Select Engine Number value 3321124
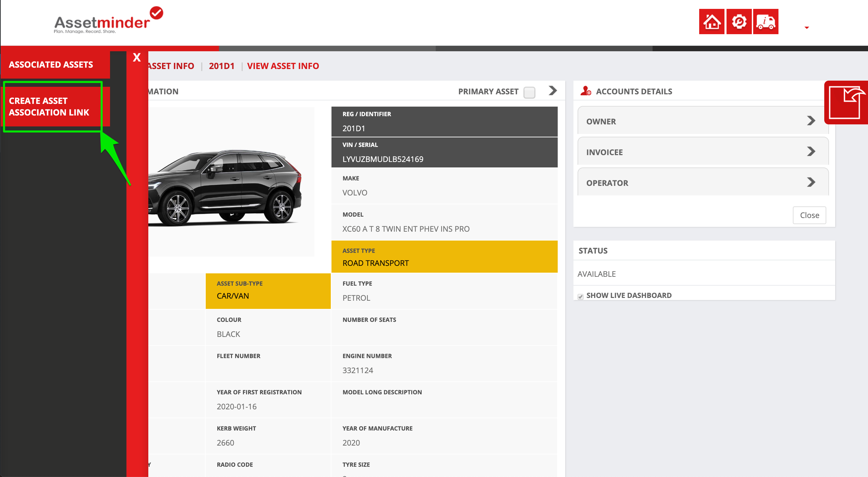Image resolution: width=868 pixels, height=477 pixels. click(x=357, y=370)
